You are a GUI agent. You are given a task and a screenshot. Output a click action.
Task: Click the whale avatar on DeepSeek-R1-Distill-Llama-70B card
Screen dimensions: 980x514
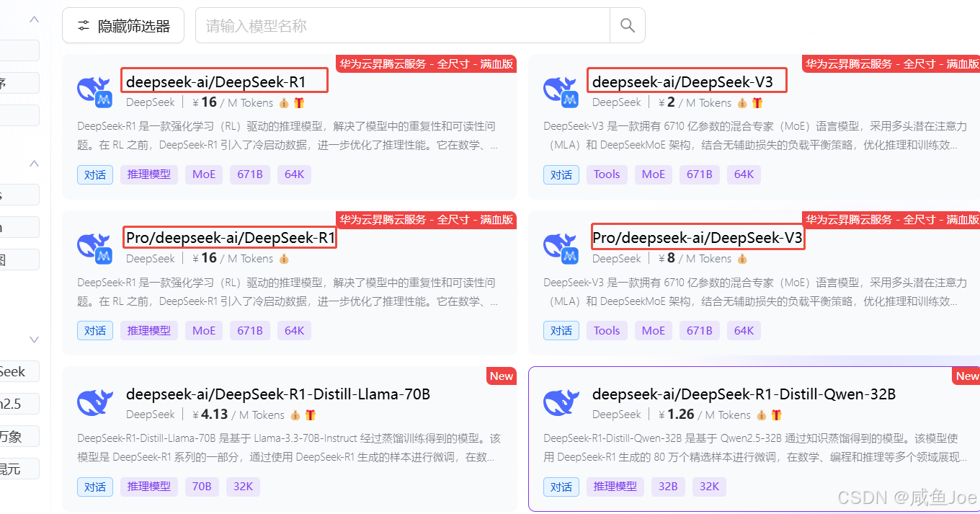pyautogui.click(x=94, y=403)
